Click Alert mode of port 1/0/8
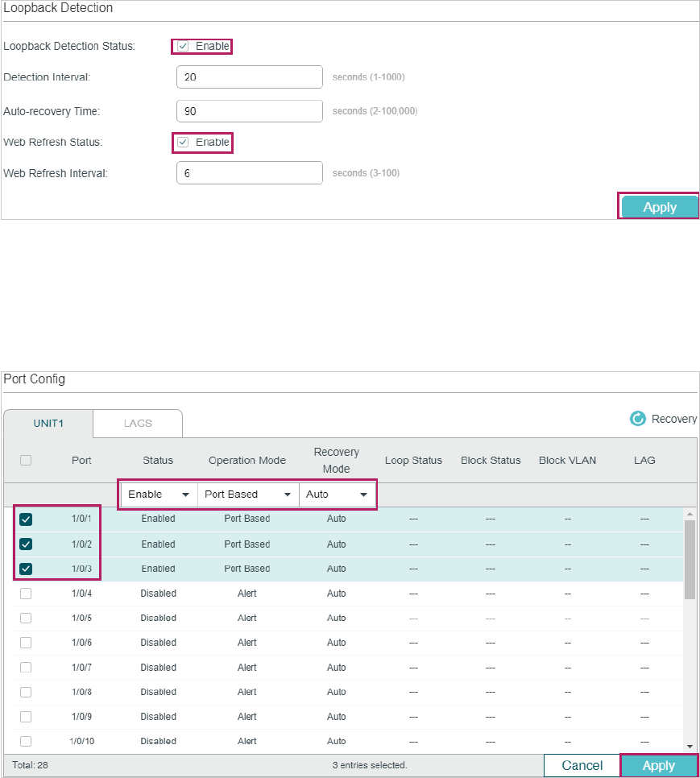This screenshot has height=778, width=700. [x=247, y=692]
